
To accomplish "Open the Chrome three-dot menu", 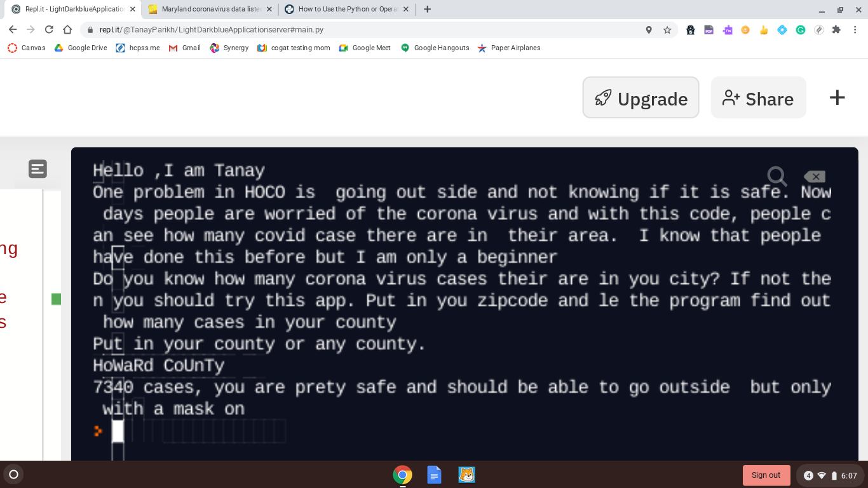I will [855, 30].
